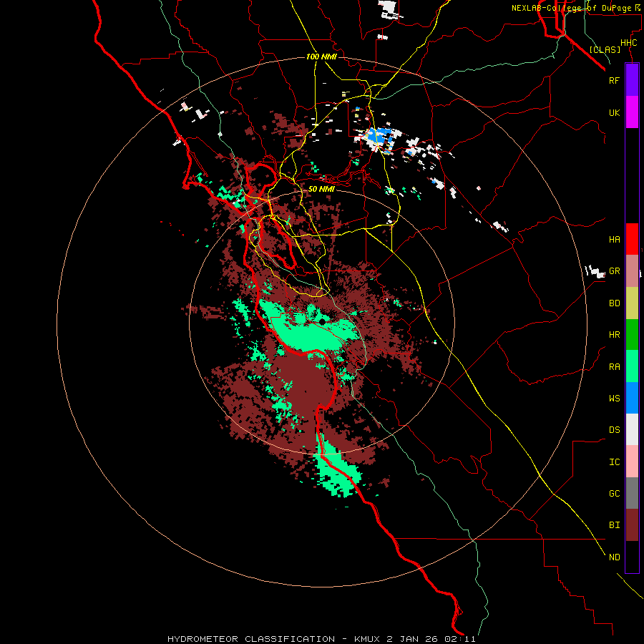Click the "HHC" product label
644x644 pixels.
[628, 43]
